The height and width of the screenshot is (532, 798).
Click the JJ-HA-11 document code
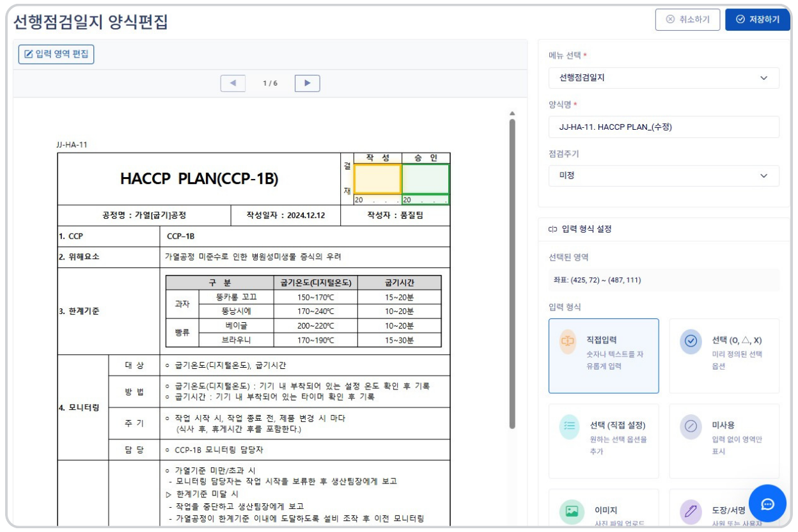(x=72, y=145)
